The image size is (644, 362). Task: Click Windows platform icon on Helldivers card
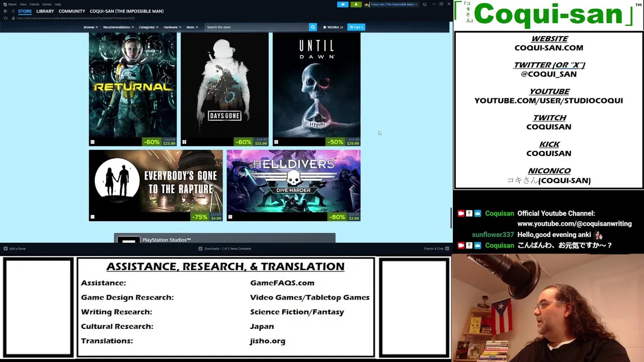(230, 217)
